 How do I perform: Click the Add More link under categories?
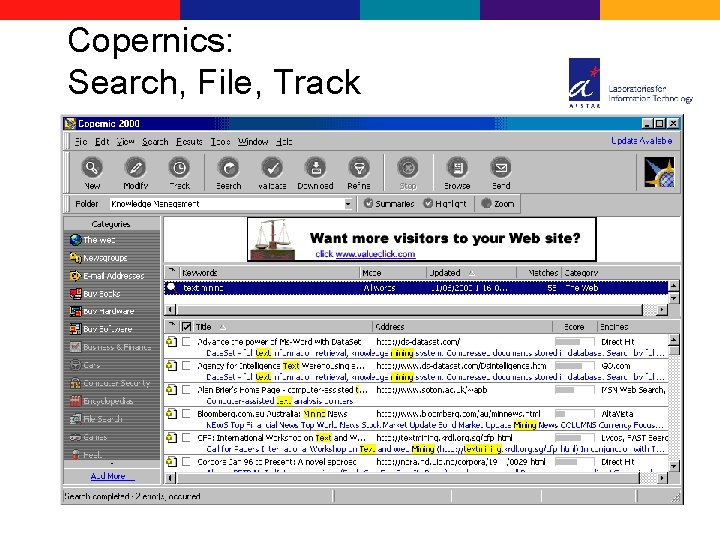(x=112, y=476)
